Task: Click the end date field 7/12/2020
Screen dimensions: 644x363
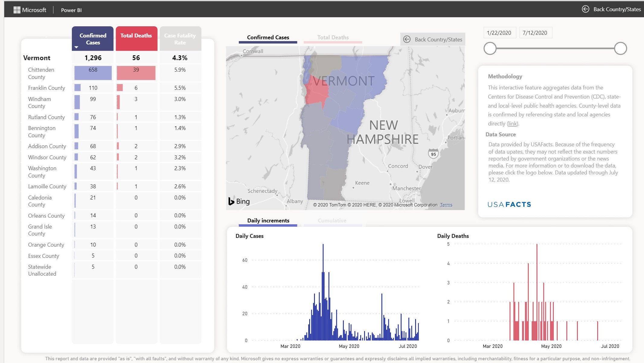Action: tap(535, 33)
